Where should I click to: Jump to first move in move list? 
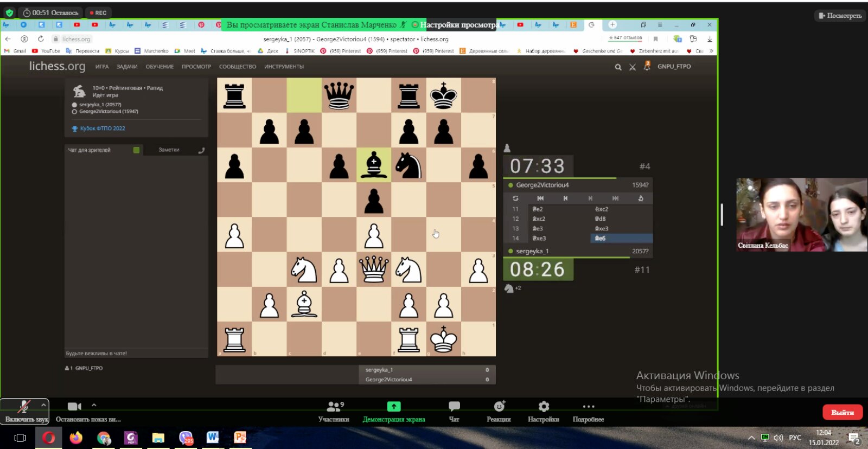pyautogui.click(x=540, y=198)
